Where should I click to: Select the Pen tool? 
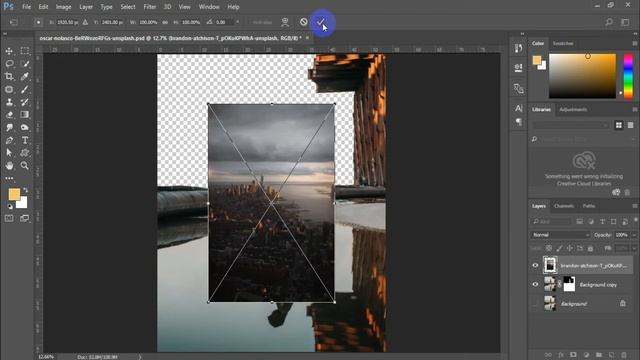9,140
